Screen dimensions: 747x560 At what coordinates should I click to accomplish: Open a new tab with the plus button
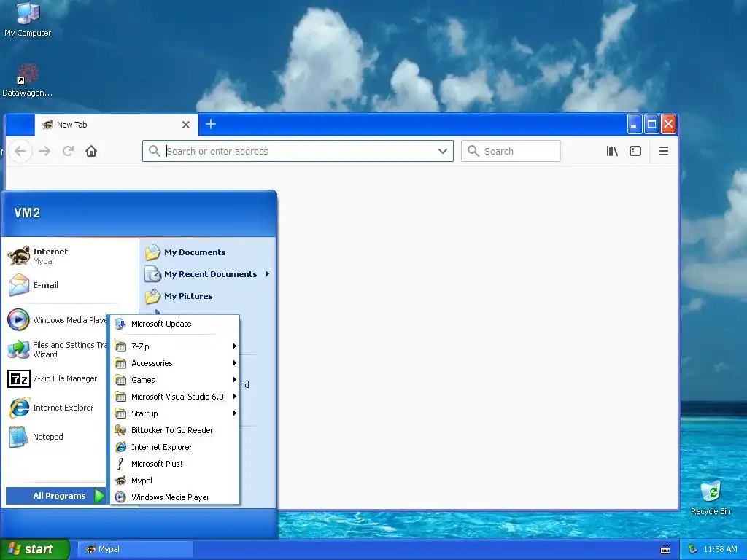coord(211,124)
